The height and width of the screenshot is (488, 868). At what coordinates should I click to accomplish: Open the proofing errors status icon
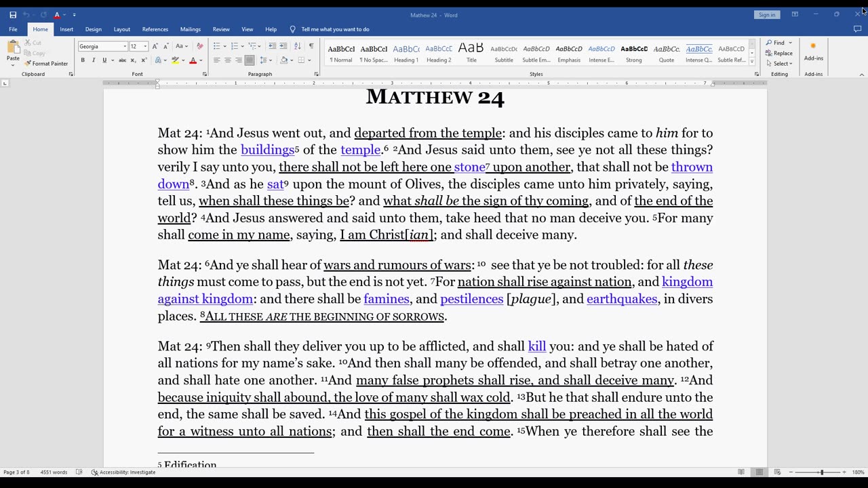tap(79, 472)
